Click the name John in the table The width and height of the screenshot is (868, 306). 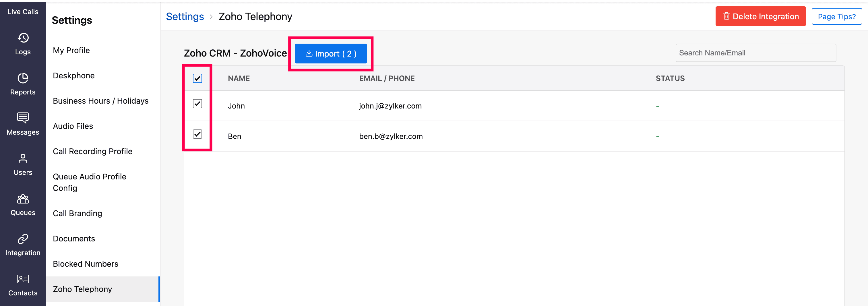click(x=237, y=106)
